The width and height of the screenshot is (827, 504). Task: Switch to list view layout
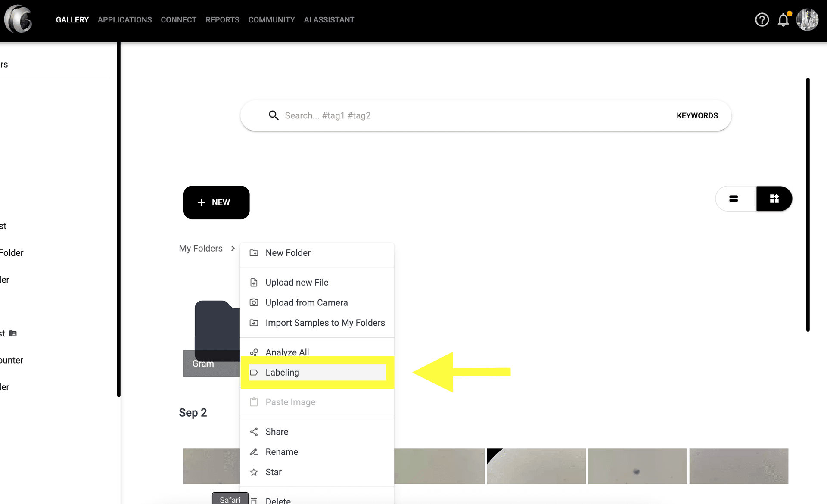pos(734,199)
